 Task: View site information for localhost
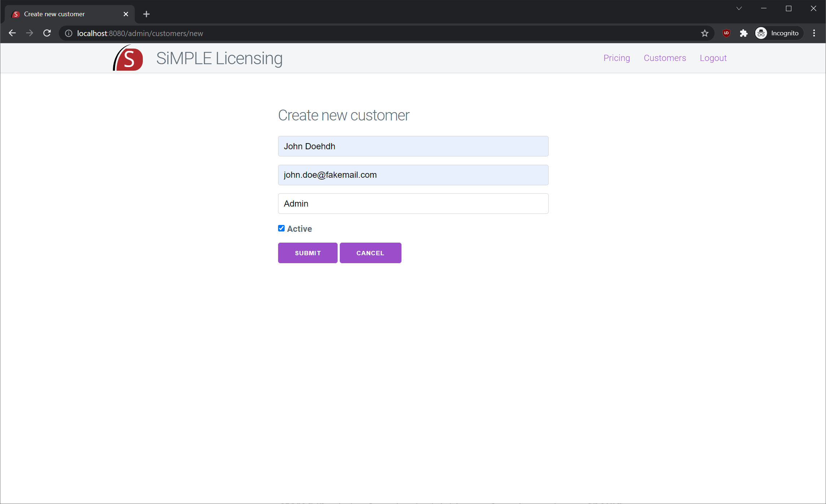(x=69, y=33)
